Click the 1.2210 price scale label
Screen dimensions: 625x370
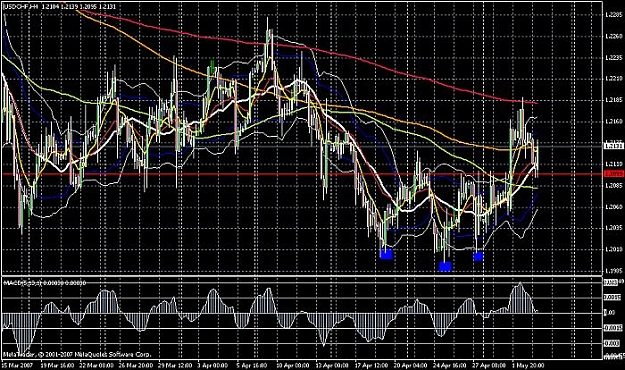pos(613,79)
